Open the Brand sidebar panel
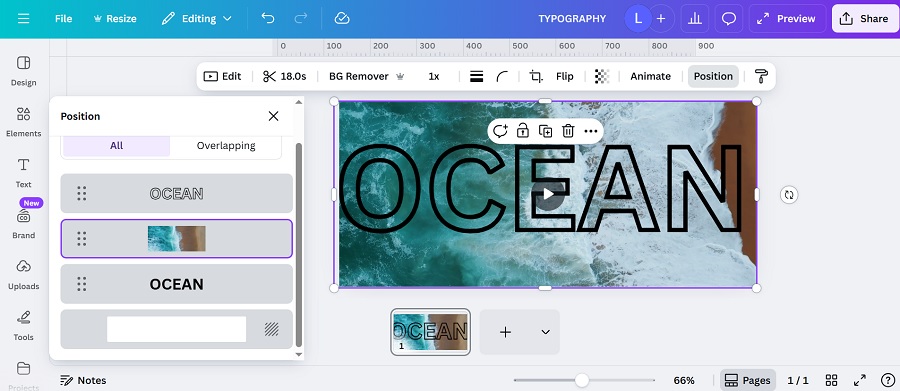The image size is (900, 391). click(24, 223)
